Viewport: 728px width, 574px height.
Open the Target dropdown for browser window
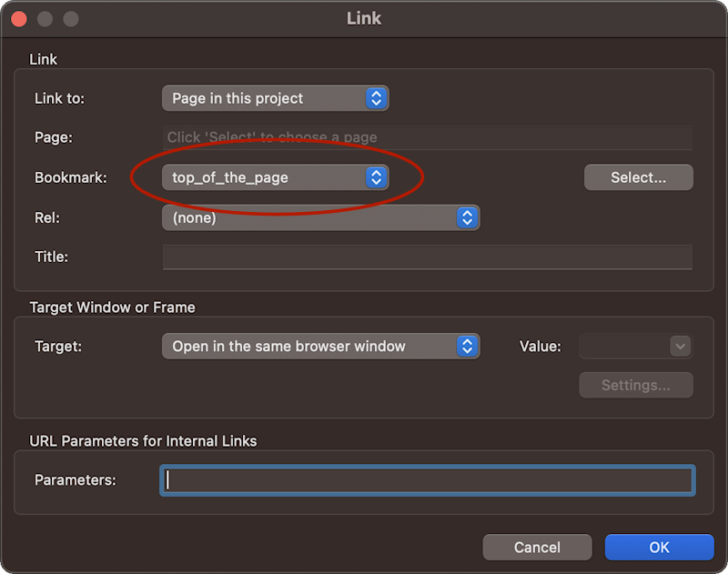pos(319,347)
